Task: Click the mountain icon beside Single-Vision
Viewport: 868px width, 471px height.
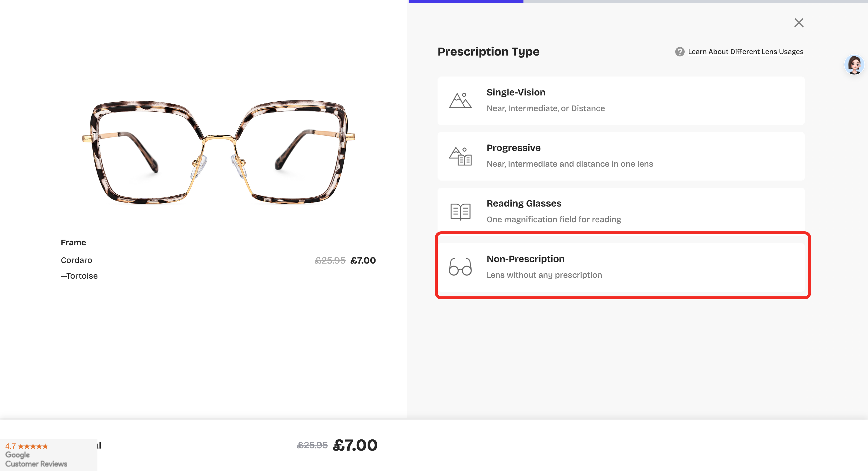Action: [460, 100]
